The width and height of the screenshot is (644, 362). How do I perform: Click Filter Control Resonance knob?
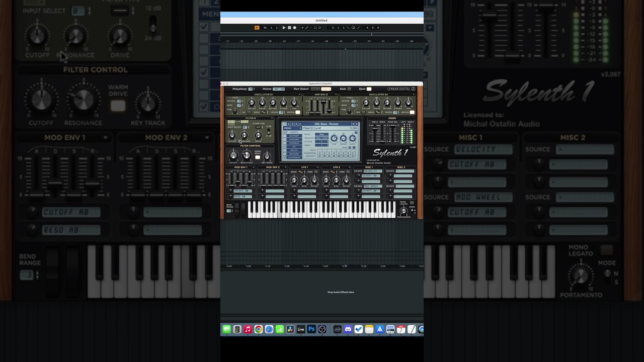click(247, 155)
